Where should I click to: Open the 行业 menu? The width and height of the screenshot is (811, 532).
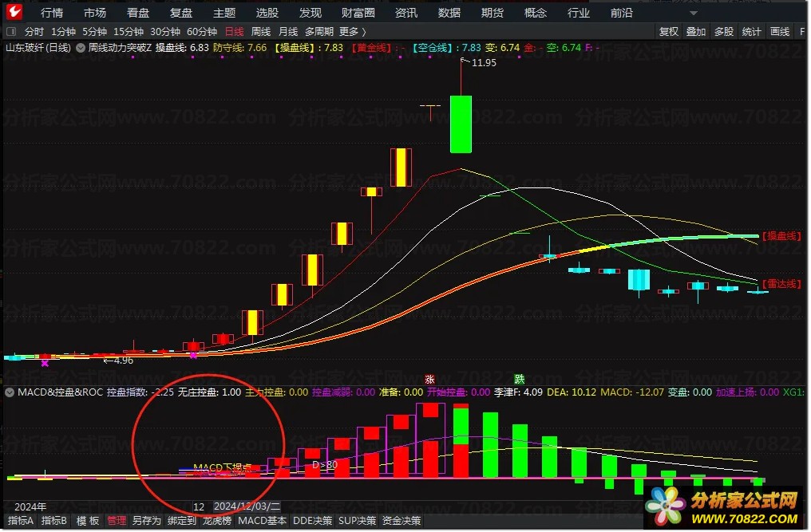pyautogui.click(x=578, y=13)
